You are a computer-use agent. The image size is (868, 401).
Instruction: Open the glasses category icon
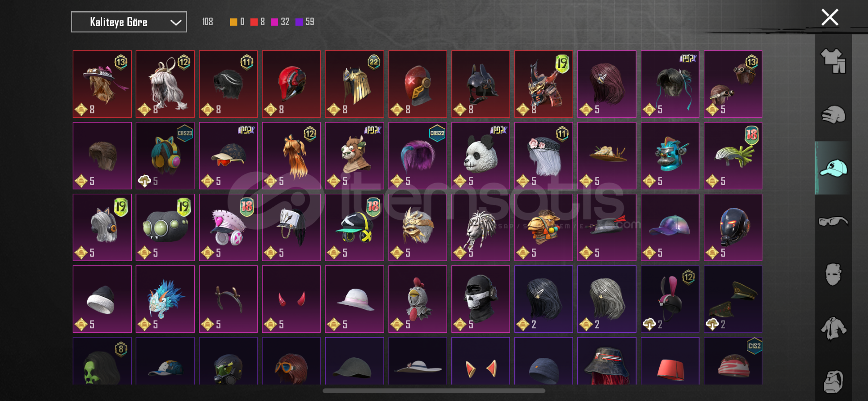[x=833, y=221]
